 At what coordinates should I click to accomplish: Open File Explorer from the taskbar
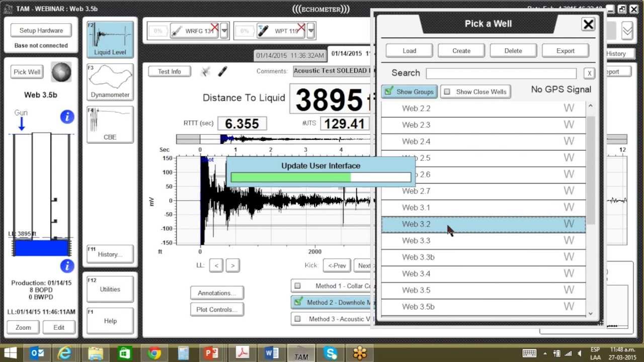click(x=95, y=353)
